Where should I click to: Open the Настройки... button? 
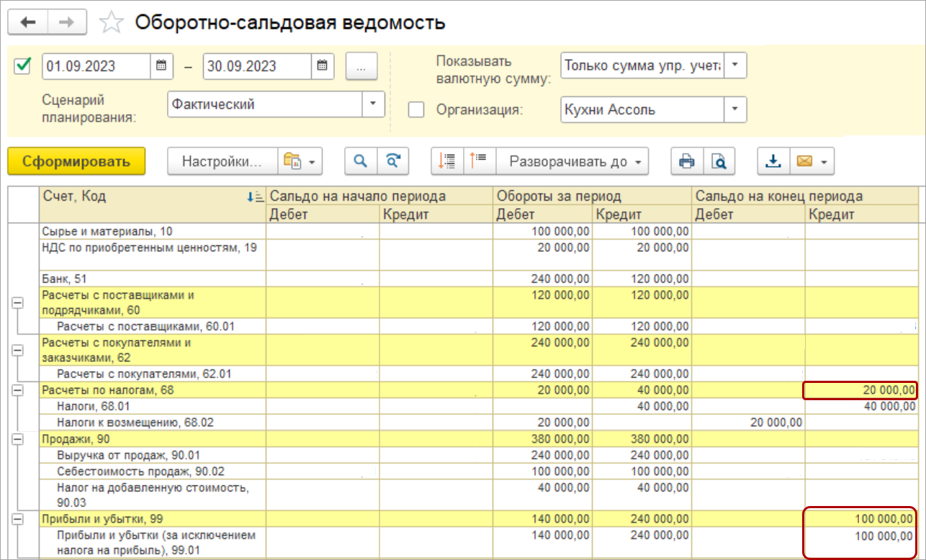click(x=222, y=161)
